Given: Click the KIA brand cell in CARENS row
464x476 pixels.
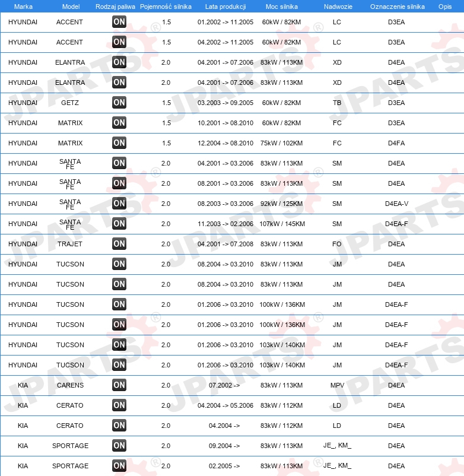Looking at the screenshot, I should pyautogui.click(x=23, y=385).
